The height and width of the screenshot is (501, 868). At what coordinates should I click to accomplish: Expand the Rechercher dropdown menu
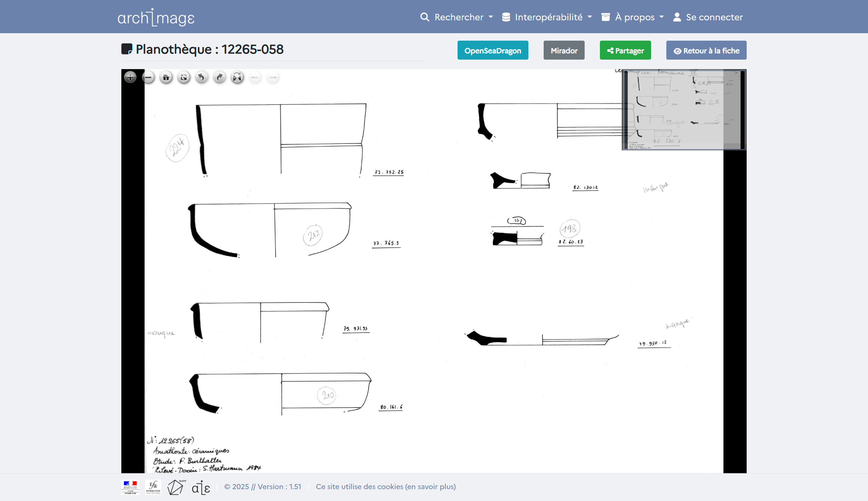(457, 17)
